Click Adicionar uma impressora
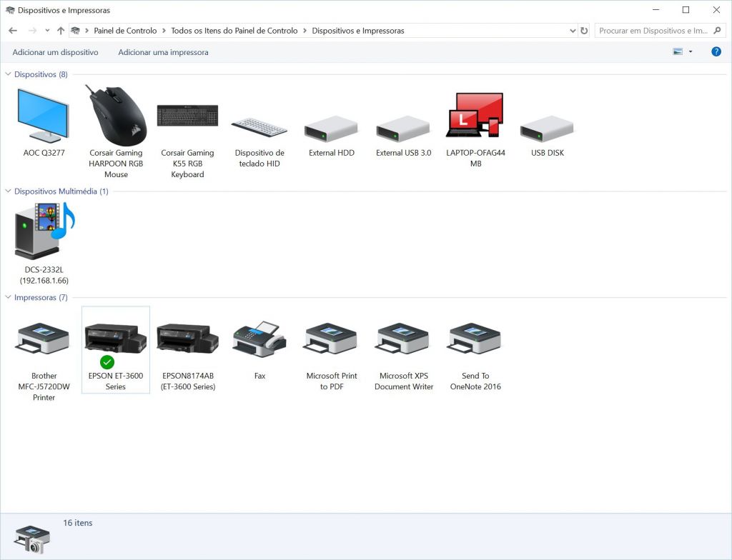The image size is (732, 560). coord(164,52)
